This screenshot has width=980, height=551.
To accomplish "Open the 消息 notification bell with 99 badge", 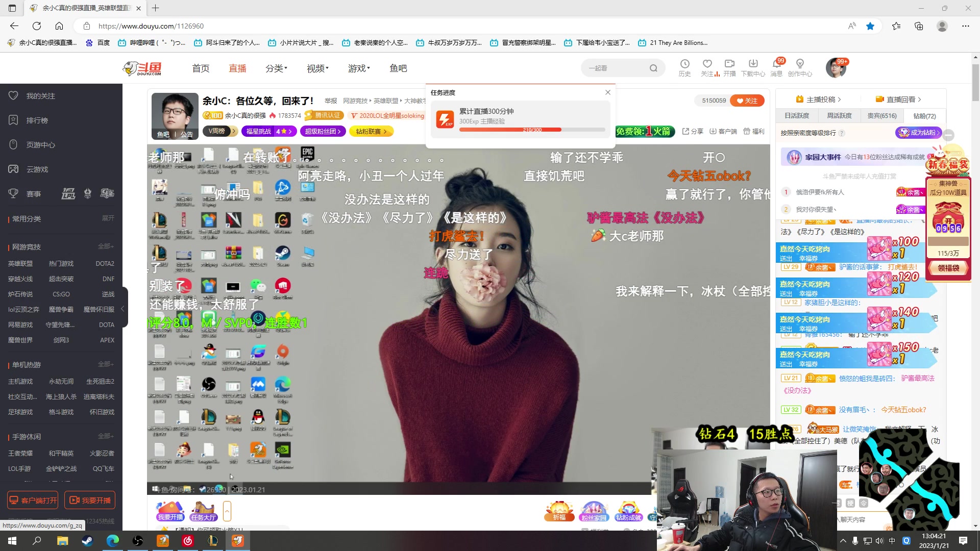I will 776,66.
